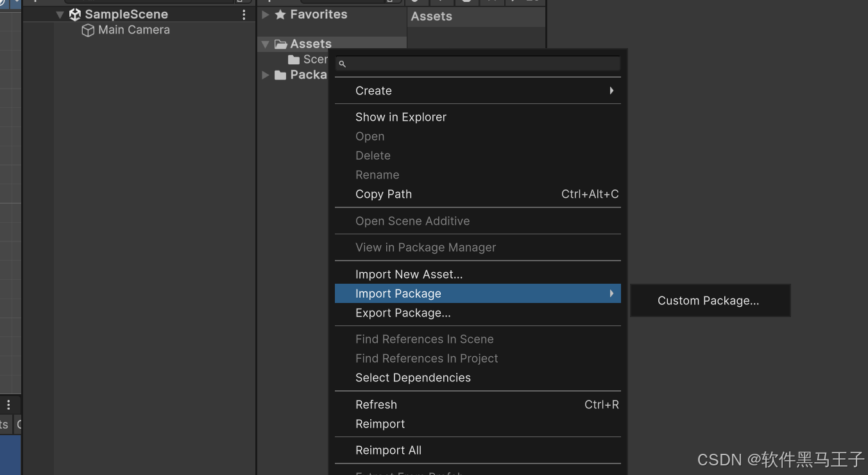Expand the Favorites tree arrow

pyautogui.click(x=266, y=14)
